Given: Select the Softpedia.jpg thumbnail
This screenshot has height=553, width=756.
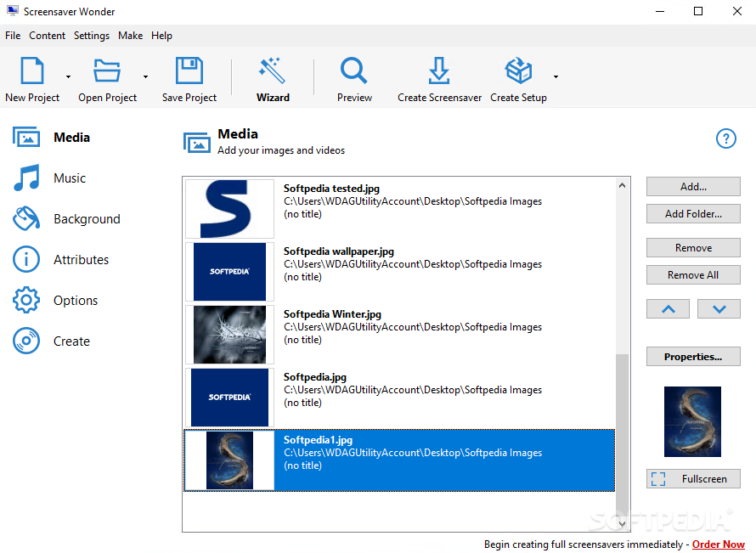Looking at the screenshot, I should pyautogui.click(x=229, y=398).
